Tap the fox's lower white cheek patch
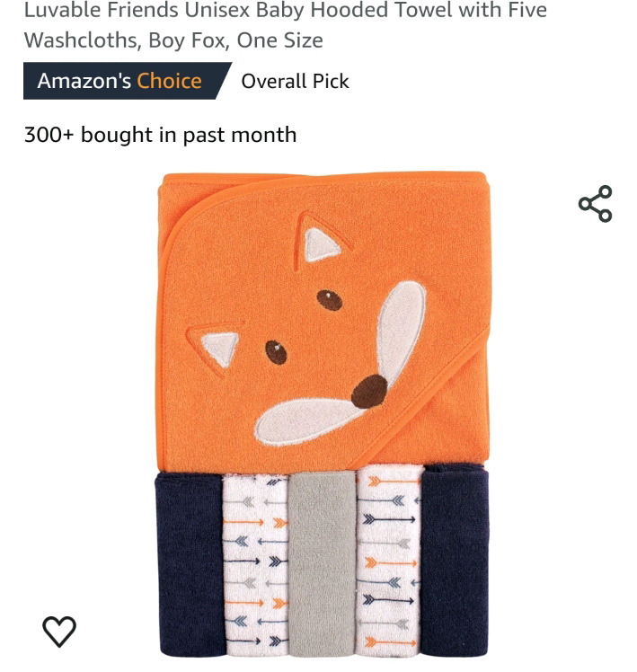The height and width of the screenshot is (672, 637). pyautogui.click(x=305, y=420)
